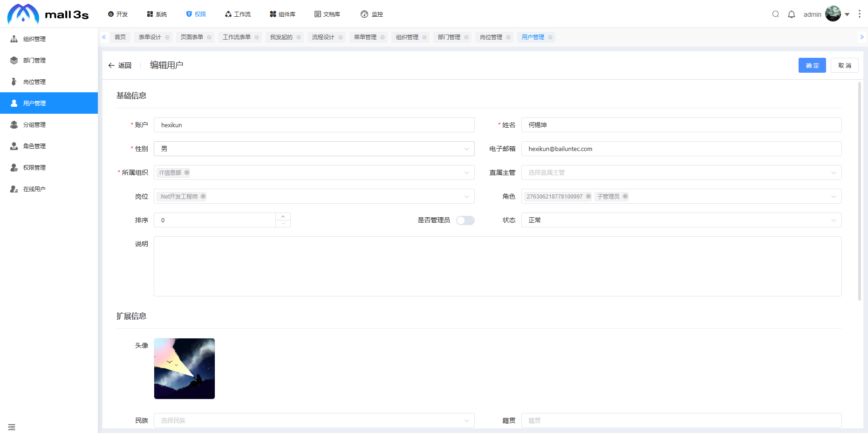The image size is (868, 433).
Task: Click the 说明 text area
Action: tap(498, 266)
